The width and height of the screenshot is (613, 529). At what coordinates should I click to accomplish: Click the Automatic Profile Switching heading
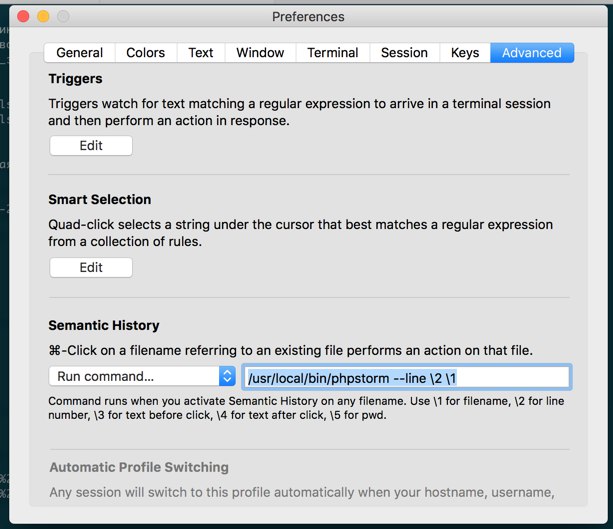(139, 467)
